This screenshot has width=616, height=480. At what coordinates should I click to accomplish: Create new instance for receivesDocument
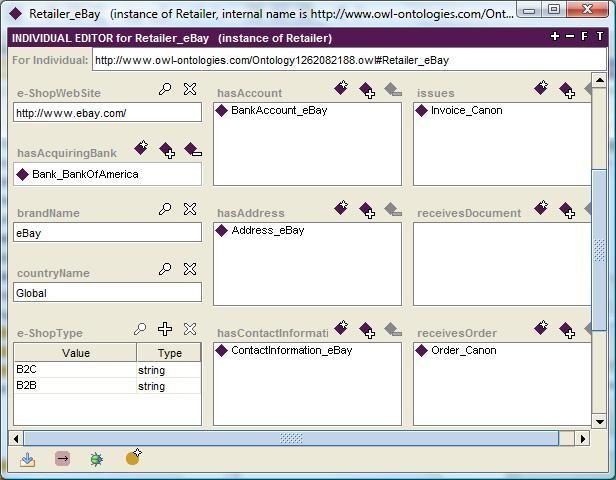541,207
